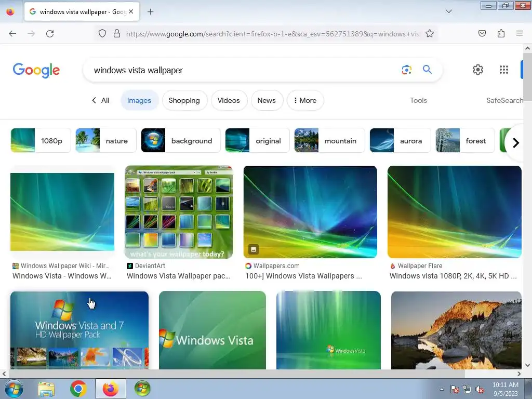Open Firefox application hamburger menu
Screen dimensions: 532x399
click(520, 33)
